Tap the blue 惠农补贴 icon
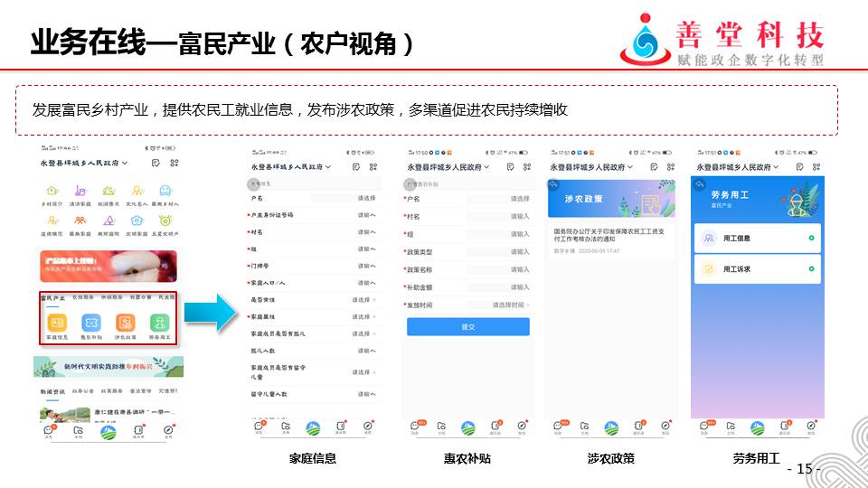868x488 pixels. 90,323
